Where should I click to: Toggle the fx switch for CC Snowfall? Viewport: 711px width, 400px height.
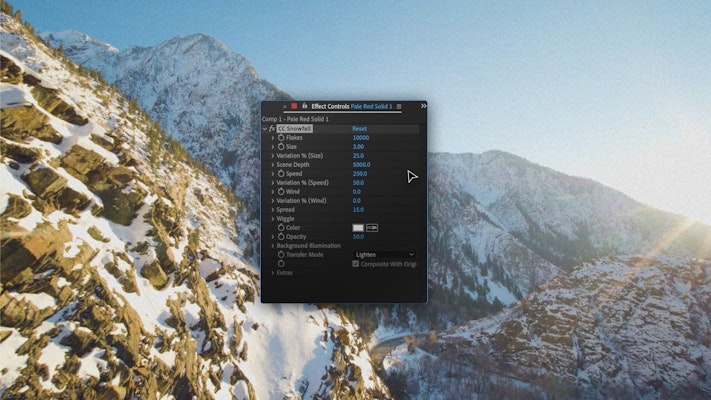272,129
